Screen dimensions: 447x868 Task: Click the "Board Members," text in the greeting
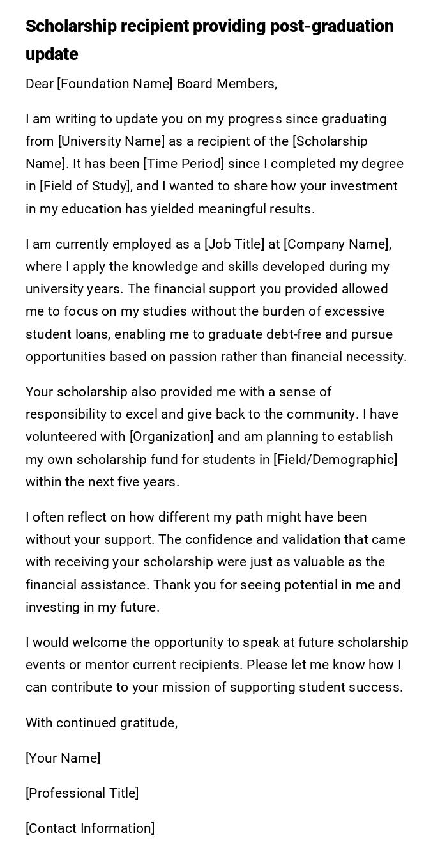pyautogui.click(x=227, y=84)
